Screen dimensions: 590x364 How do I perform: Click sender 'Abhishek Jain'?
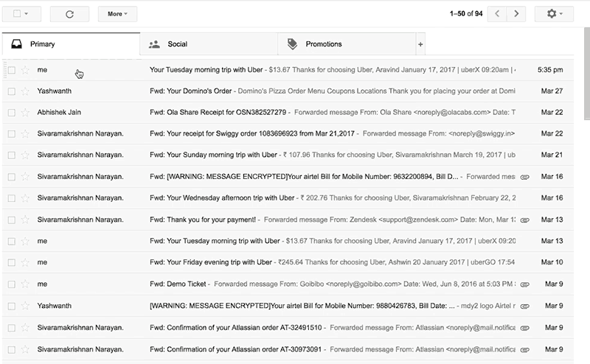(x=59, y=112)
